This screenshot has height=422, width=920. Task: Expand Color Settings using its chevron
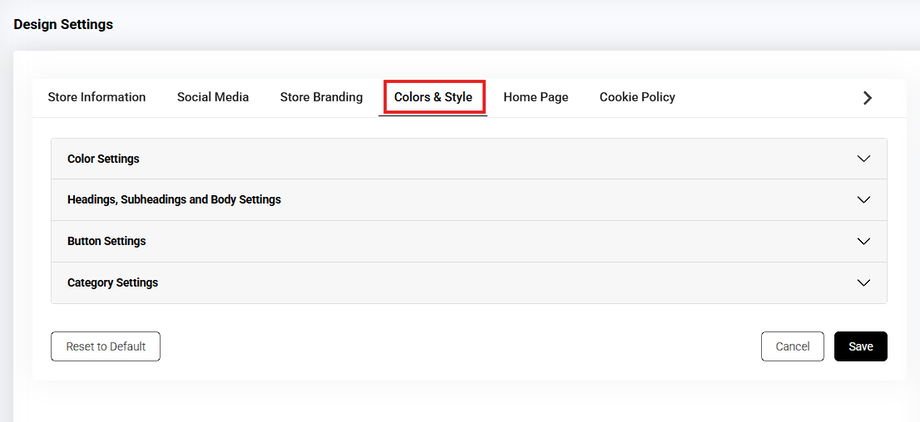(864, 159)
